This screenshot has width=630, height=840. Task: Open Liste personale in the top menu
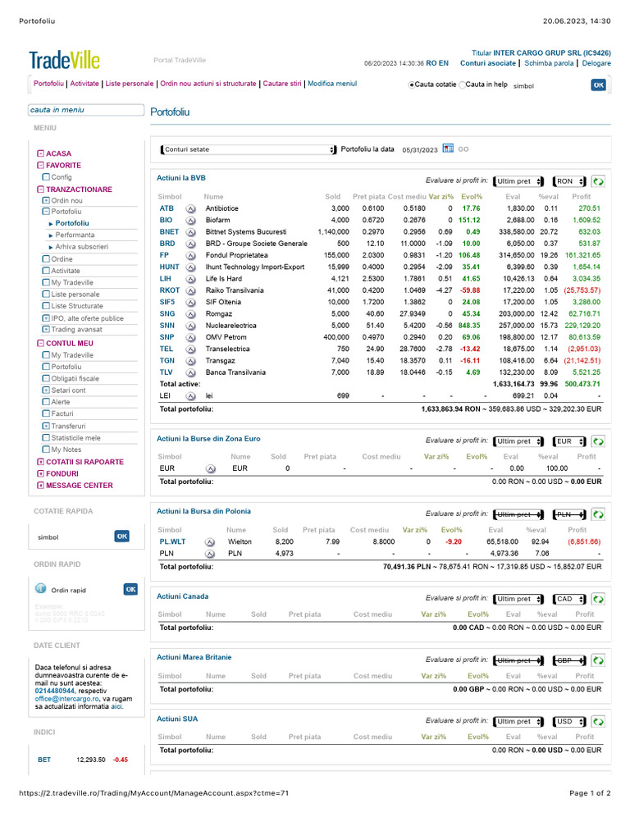[129, 84]
